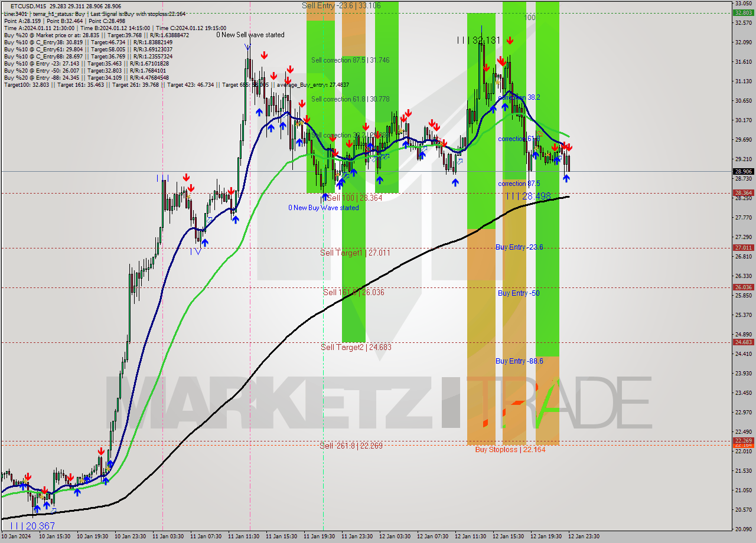Select the 'I I I 28.498' wave label
The width and height of the screenshot is (756, 543).
click(528, 196)
